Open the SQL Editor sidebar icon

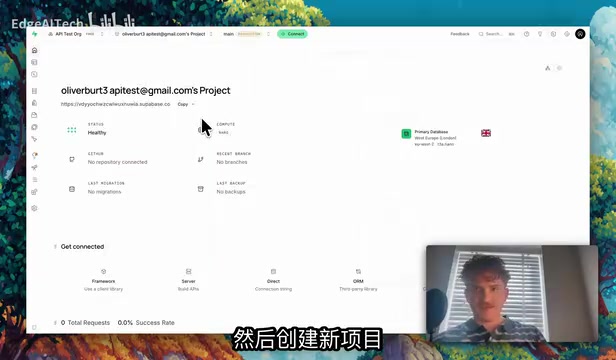[x=35, y=74]
